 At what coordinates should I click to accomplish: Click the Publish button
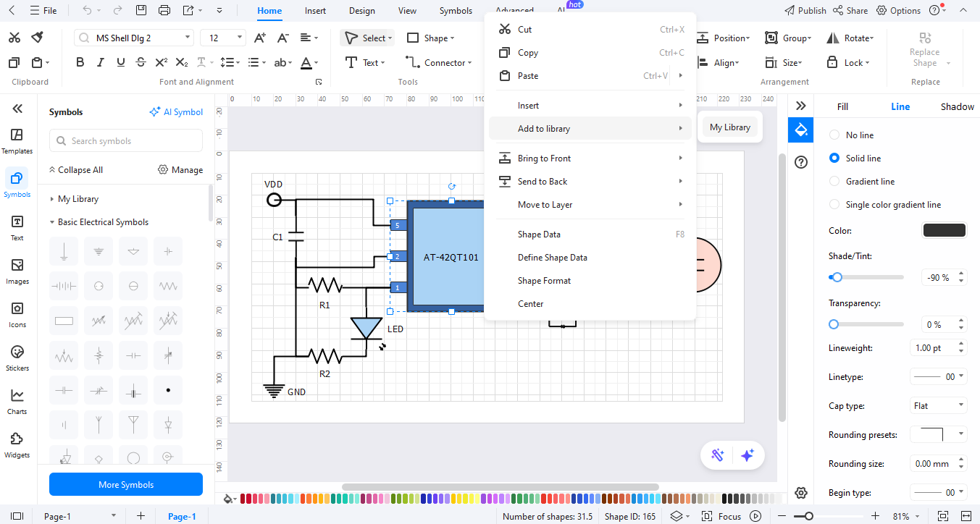click(805, 11)
